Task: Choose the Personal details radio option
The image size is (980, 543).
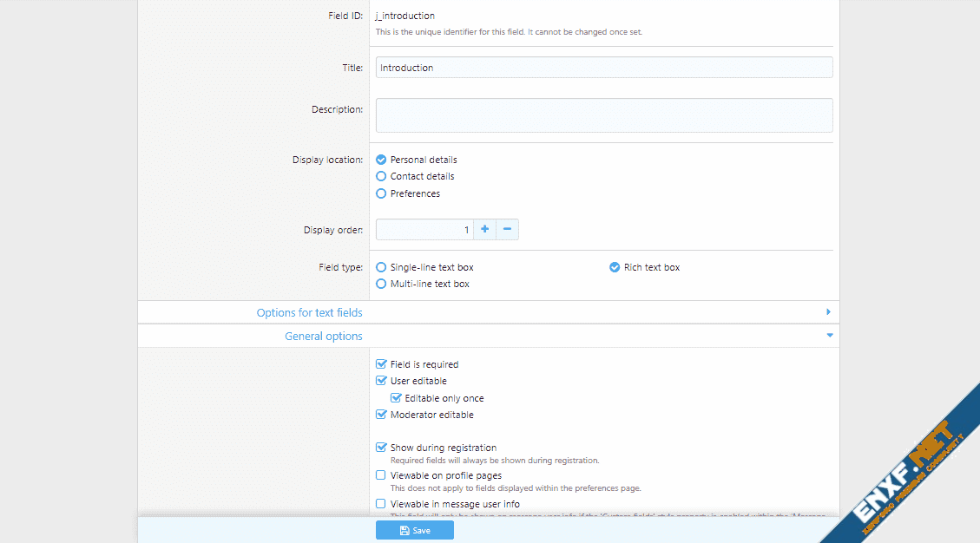Action: tap(381, 160)
